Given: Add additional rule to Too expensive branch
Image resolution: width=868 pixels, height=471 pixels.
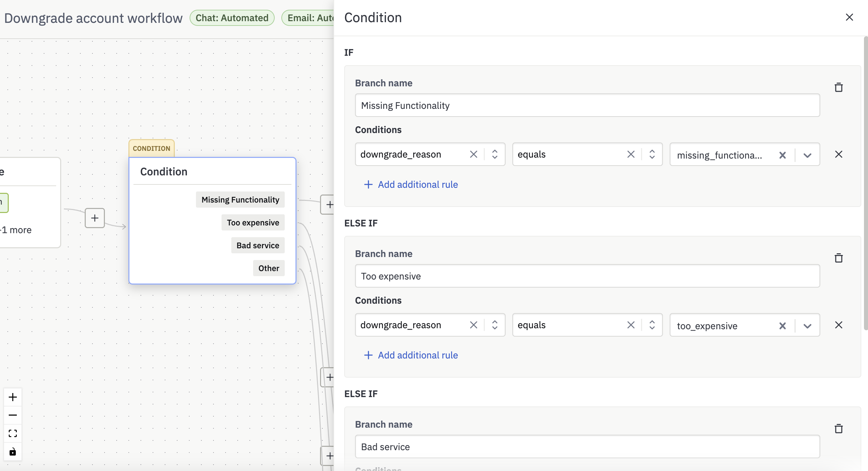Looking at the screenshot, I should [x=411, y=355].
